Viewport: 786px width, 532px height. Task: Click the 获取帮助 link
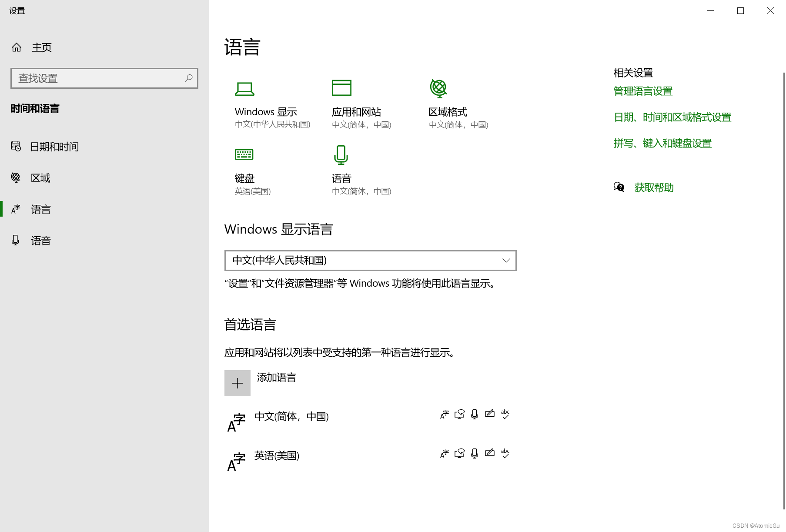[x=654, y=187]
